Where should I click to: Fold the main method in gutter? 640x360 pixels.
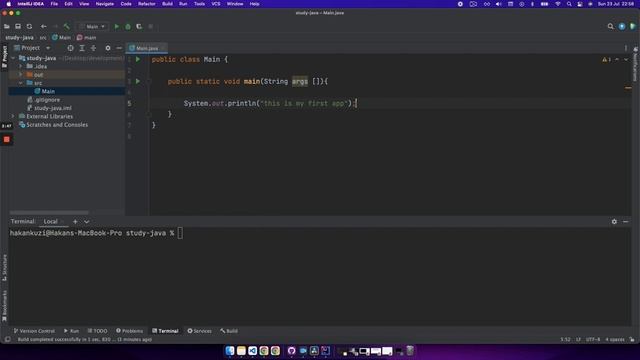click(x=149, y=81)
